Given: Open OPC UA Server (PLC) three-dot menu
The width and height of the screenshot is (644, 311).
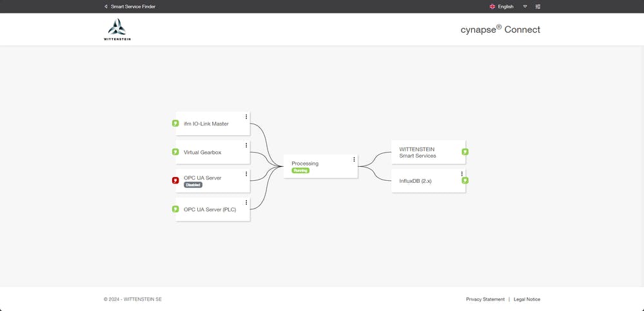Looking at the screenshot, I should (246, 202).
